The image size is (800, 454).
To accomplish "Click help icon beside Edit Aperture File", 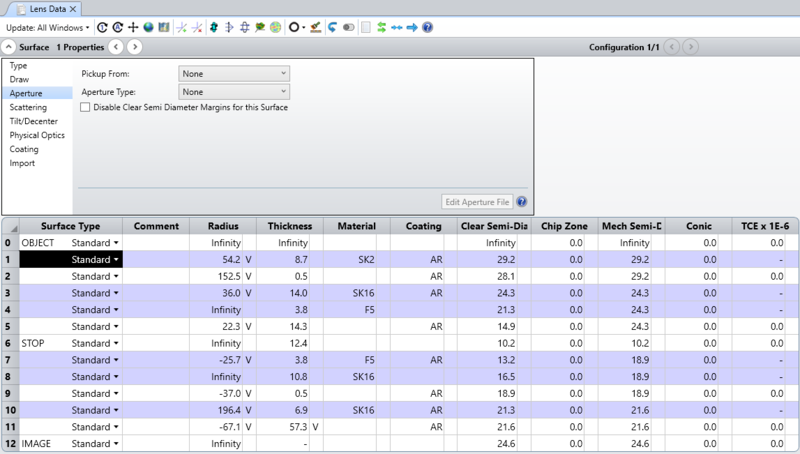I will point(522,202).
